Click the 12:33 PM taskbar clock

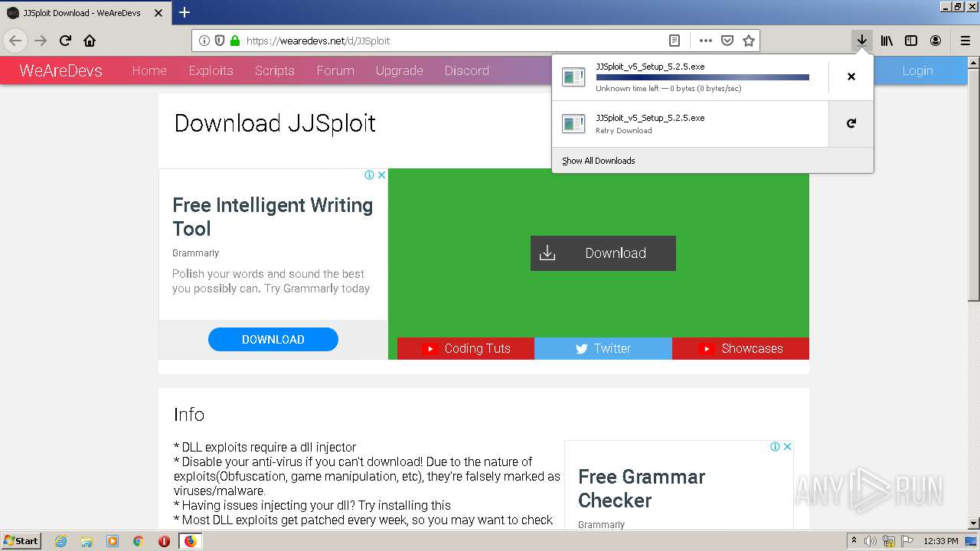941,541
